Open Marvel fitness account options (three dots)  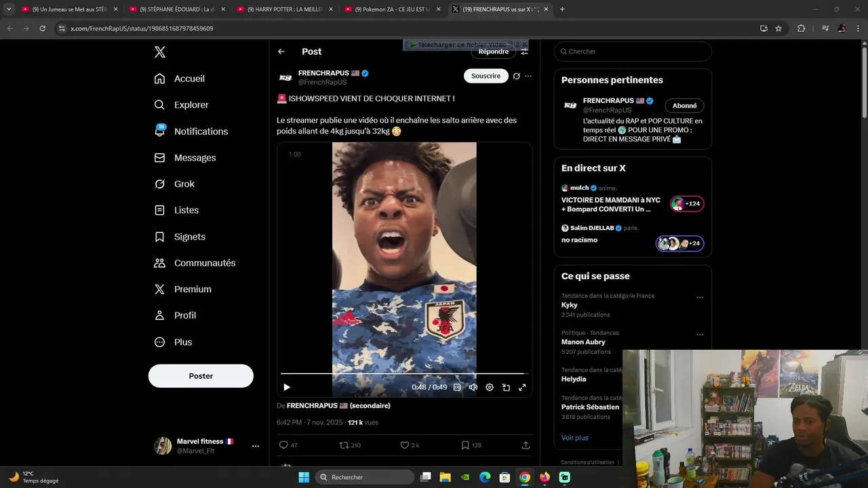(256, 446)
